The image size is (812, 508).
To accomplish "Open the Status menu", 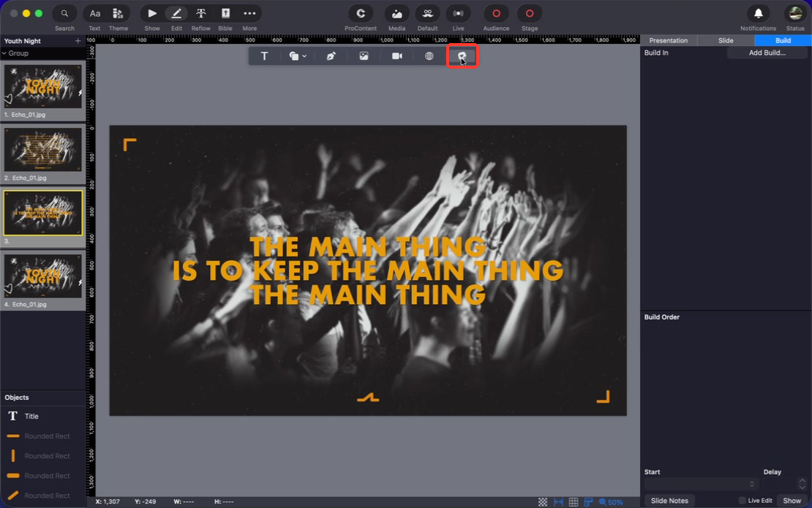I will tap(795, 14).
